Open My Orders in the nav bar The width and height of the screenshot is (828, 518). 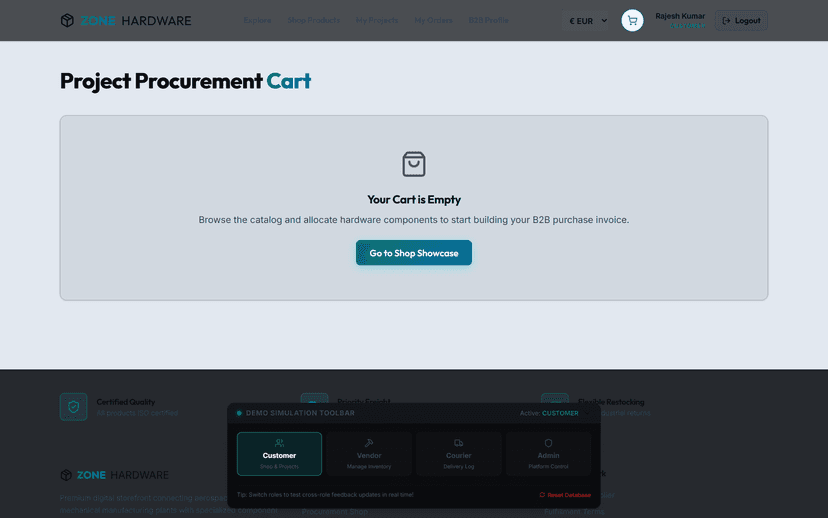click(x=433, y=21)
